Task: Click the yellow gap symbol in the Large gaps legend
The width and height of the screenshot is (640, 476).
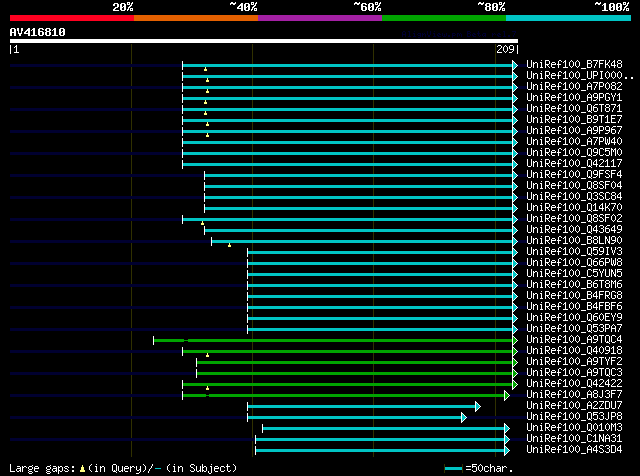Action: click(x=82, y=468)
